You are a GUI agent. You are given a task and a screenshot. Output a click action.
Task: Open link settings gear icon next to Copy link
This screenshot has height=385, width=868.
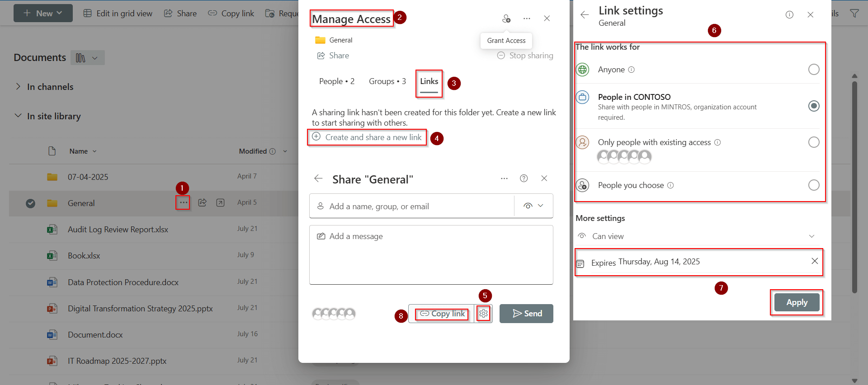click(x=484, y=313)
